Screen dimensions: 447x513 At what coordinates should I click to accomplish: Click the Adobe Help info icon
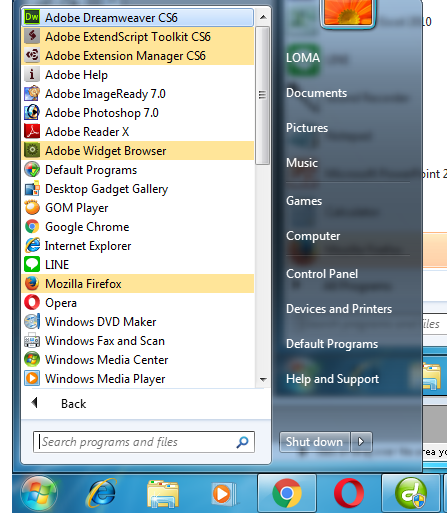click(x=32, y=74)
